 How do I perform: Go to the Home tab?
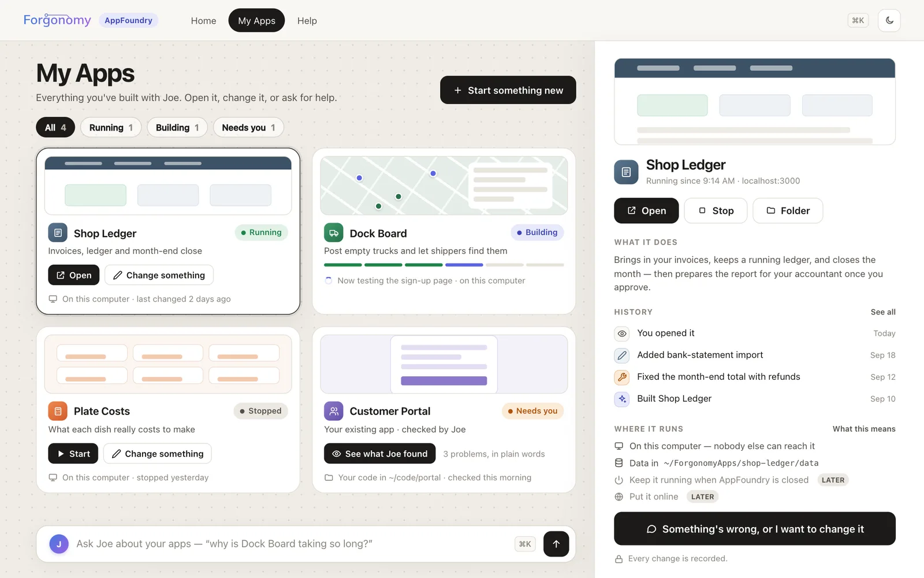[203, 20]
